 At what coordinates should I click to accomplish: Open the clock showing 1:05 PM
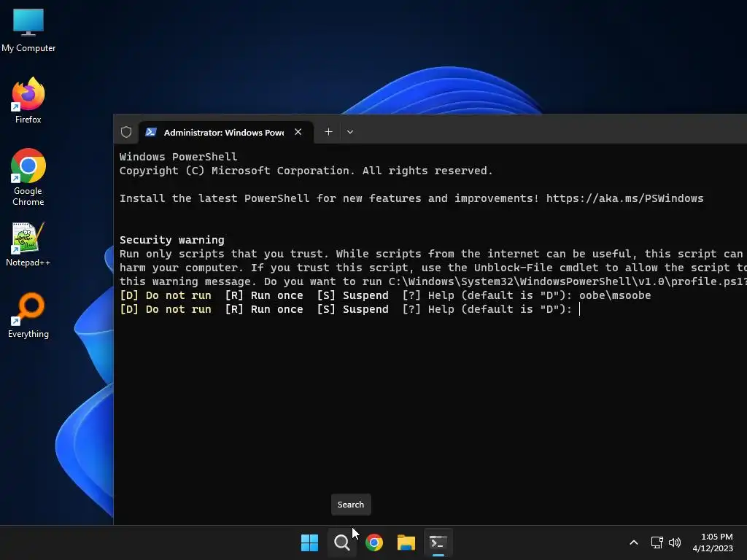click(x=713, y=542)
